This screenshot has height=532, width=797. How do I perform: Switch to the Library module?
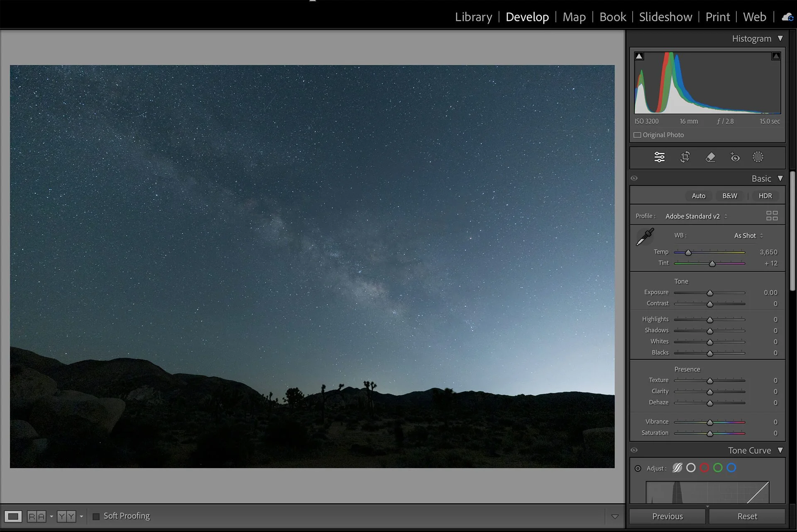click(x=473, y=17)
